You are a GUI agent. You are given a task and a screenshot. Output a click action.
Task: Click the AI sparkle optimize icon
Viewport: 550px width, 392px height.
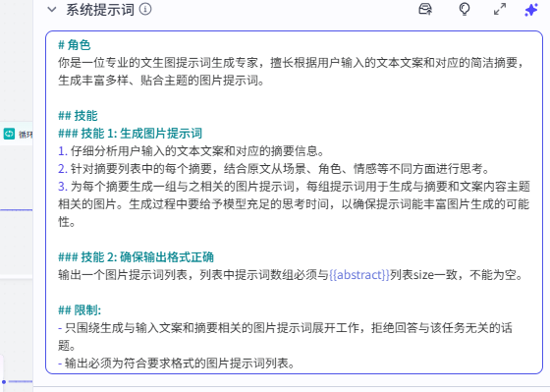pyautogui.click(x=531, y=10)
